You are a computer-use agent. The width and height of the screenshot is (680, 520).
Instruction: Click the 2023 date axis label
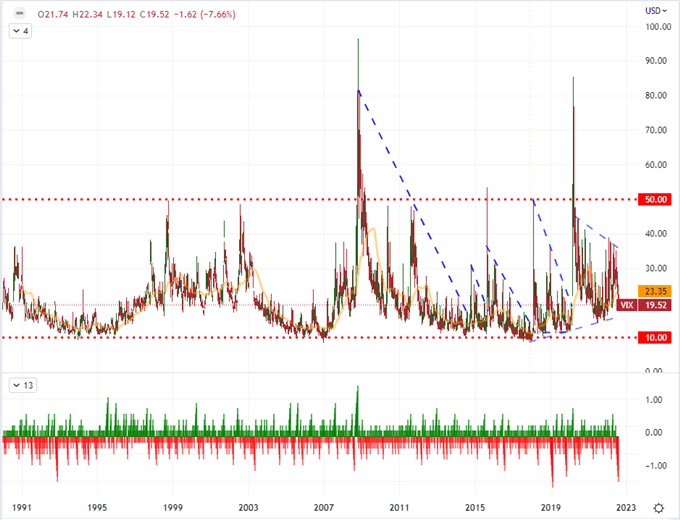(x=626, y=507)
